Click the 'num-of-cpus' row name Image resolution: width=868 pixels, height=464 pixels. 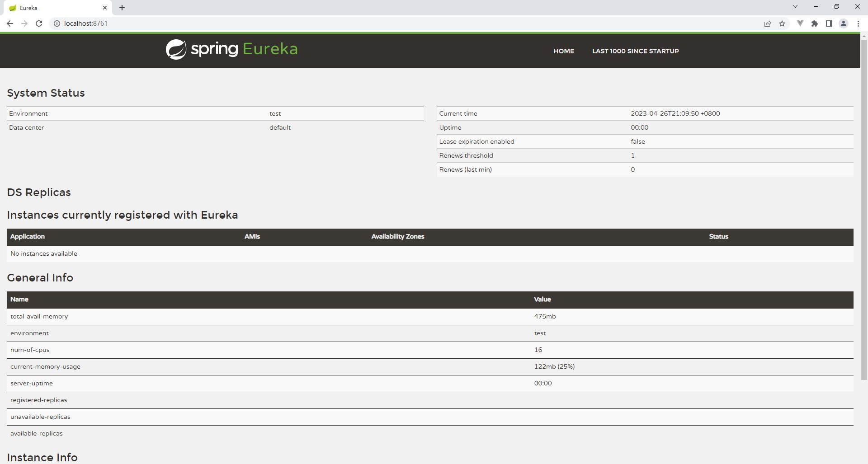click(30, 350)
